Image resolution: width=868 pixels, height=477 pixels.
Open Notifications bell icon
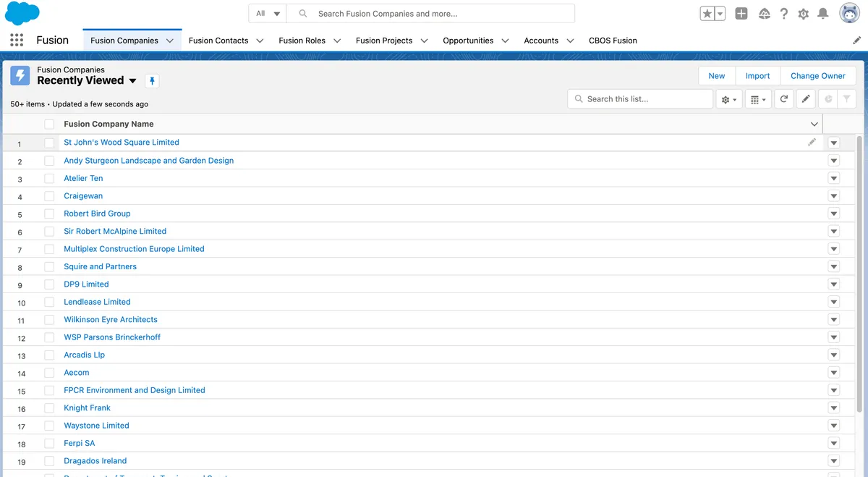click(823, 14)
